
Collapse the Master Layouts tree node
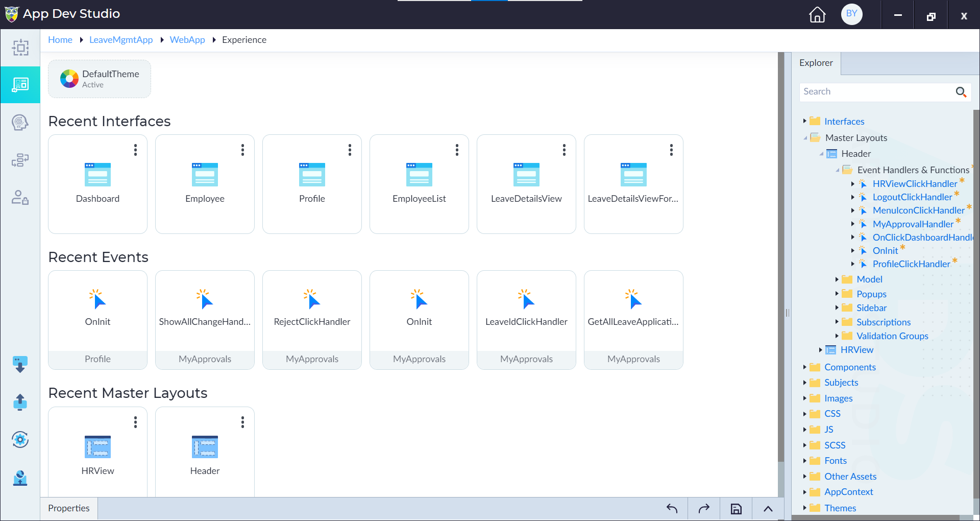805,138
